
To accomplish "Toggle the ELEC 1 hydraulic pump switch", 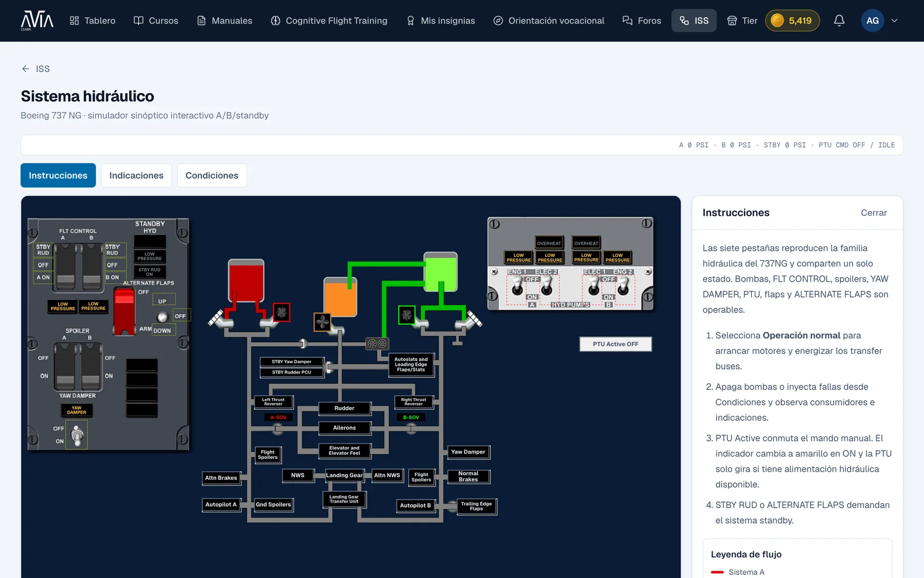I will tap(593, 287).
